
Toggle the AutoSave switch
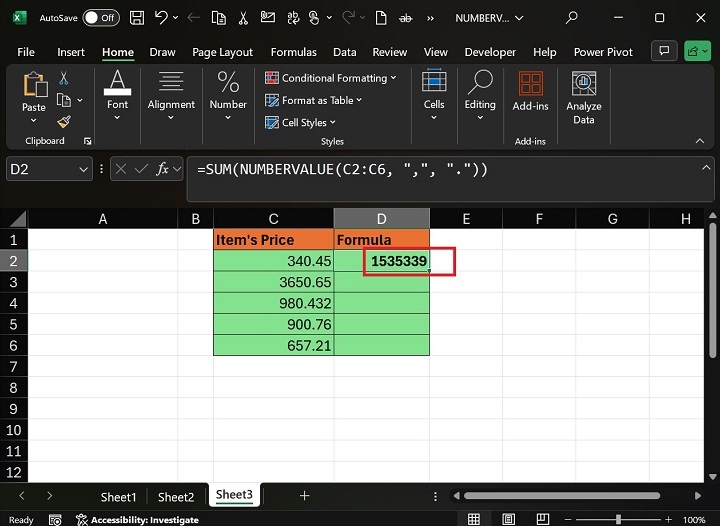click(100, 18)
